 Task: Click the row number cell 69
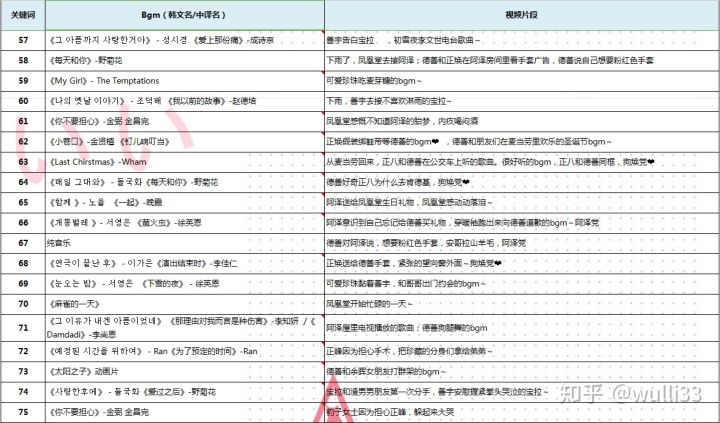pos(23,284)
